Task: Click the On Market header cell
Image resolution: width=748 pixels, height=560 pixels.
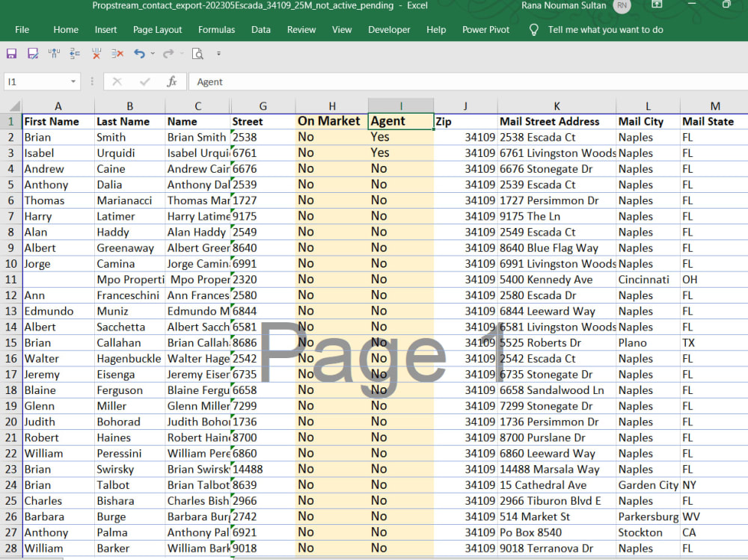Action: pyautogui.click(x=332, y=121)
